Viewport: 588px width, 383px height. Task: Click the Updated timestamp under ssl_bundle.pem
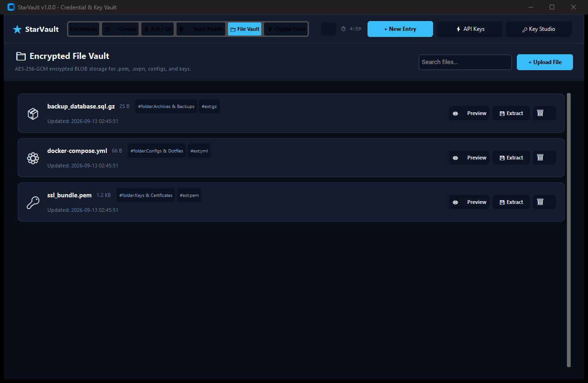[83, 210]
